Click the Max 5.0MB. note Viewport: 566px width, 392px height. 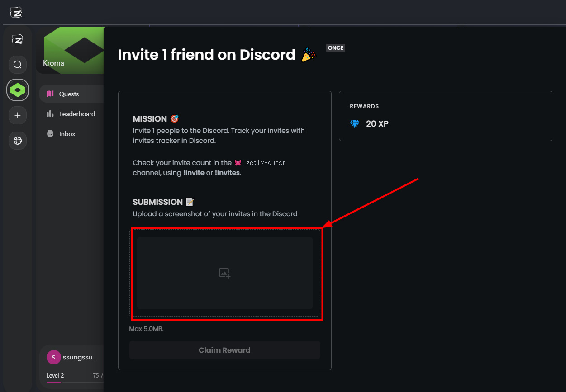click(x=147, y=329)
